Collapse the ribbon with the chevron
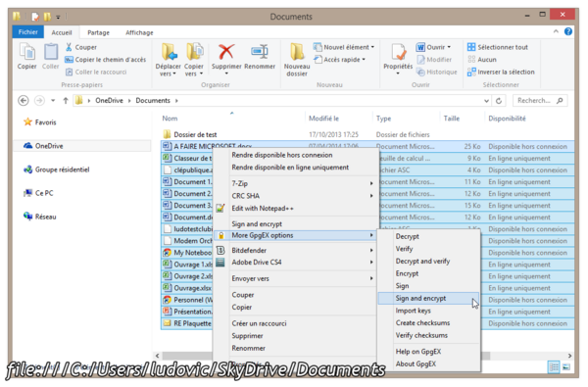 (x=556, y=31)
